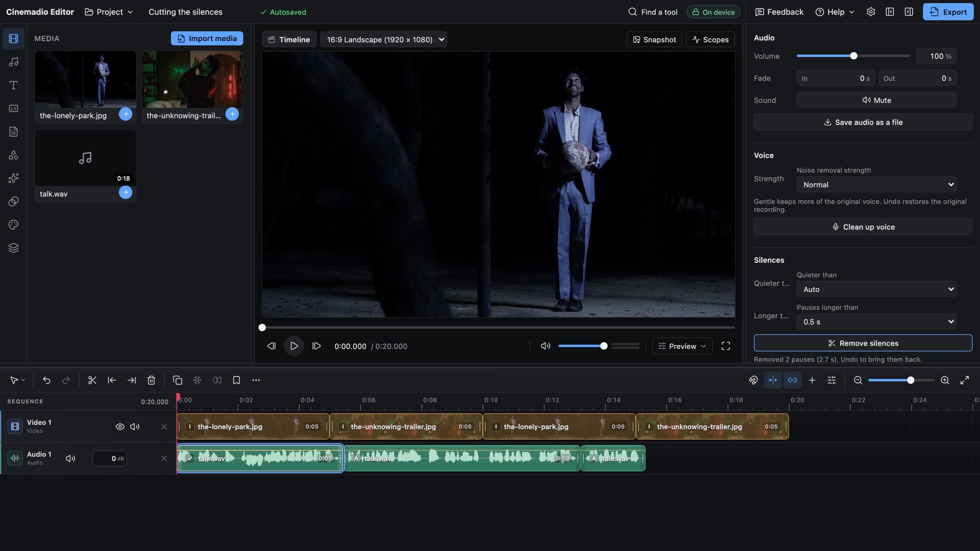Open the effects sparkle sidebar icon
This screenshot has width=980, height=551.
pyautogui.click(x=13, y=178)
